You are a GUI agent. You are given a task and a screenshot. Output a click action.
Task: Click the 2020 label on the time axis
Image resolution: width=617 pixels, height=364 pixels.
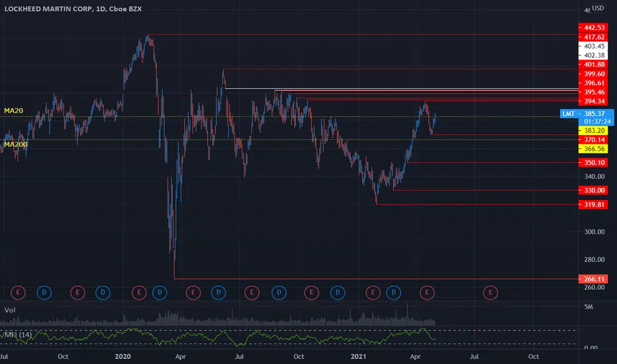click(x=122, y=357)
